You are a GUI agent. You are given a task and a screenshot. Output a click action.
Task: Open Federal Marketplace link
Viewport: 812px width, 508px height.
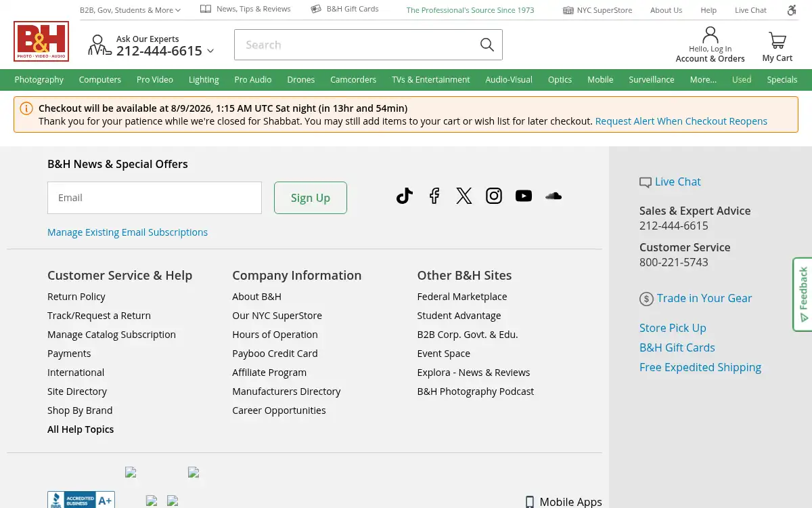tap(462, 297)
